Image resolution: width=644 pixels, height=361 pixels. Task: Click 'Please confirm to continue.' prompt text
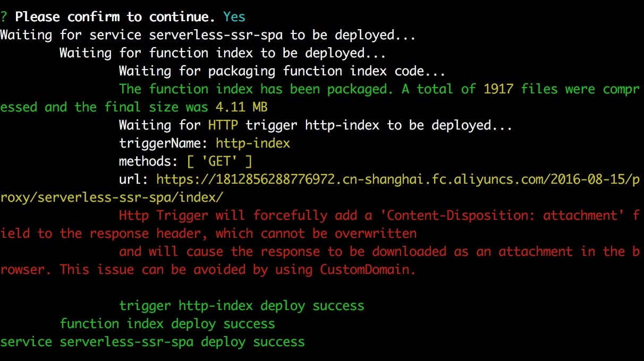(115, 16)
